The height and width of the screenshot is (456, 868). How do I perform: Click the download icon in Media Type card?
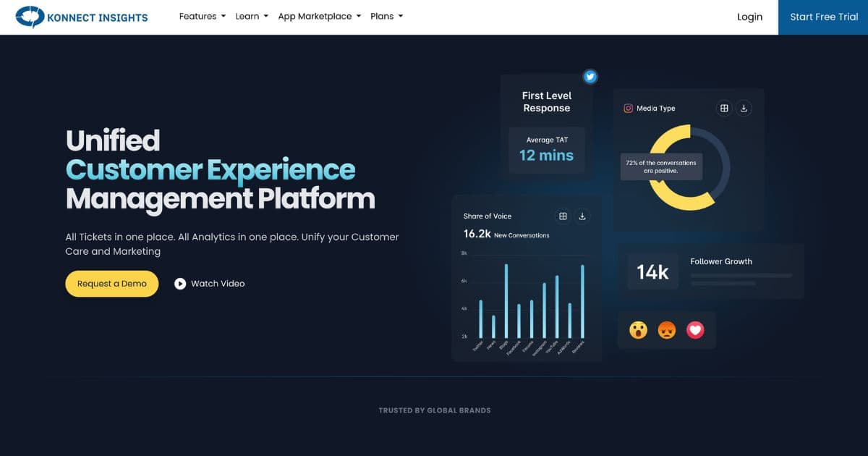click(x=744, y=109)
